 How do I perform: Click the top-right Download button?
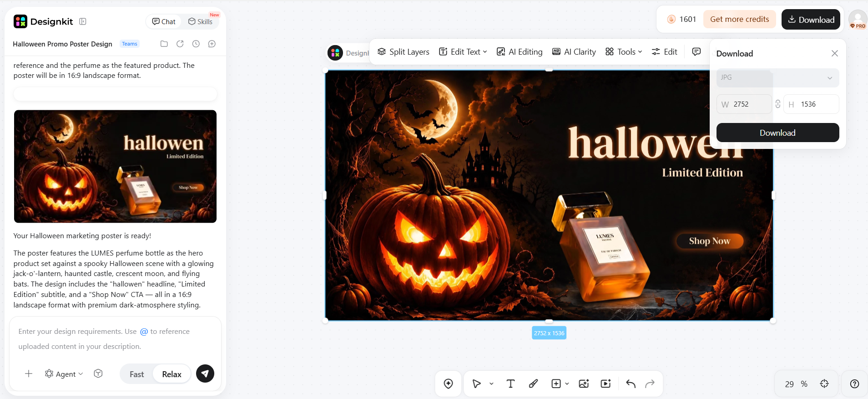click(811, 20)
